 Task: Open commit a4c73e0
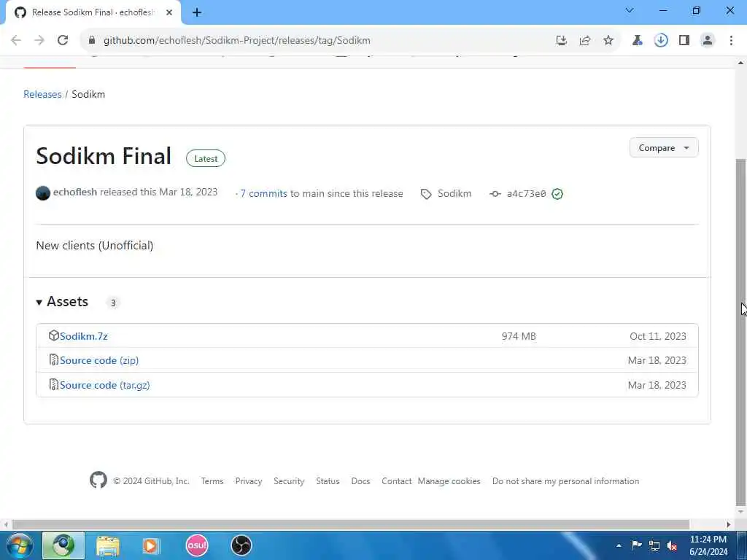pyautogui.click(x=526, y=193)
